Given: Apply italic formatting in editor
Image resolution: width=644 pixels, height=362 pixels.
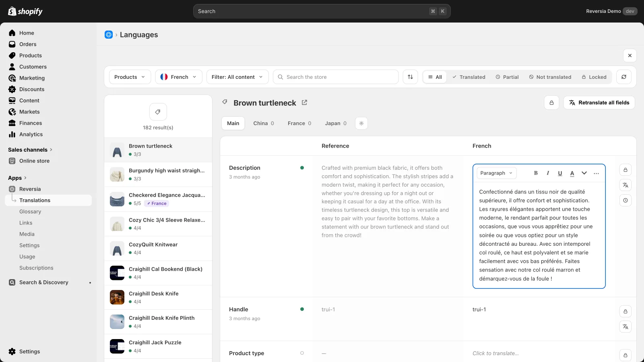Looking at the screenshot, I should pyautogui.click(x=548, y=173).
